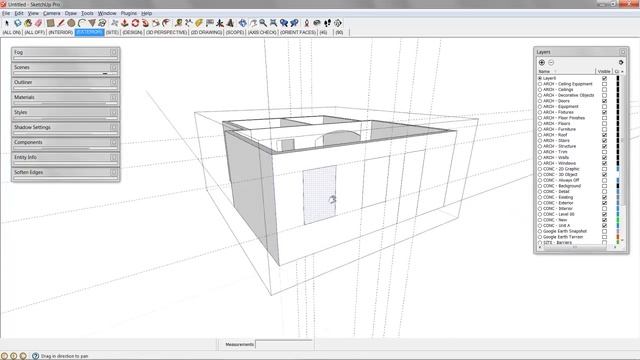640x360 pixels.
Task: Select the Dimension tool
Action: point(189,23)
